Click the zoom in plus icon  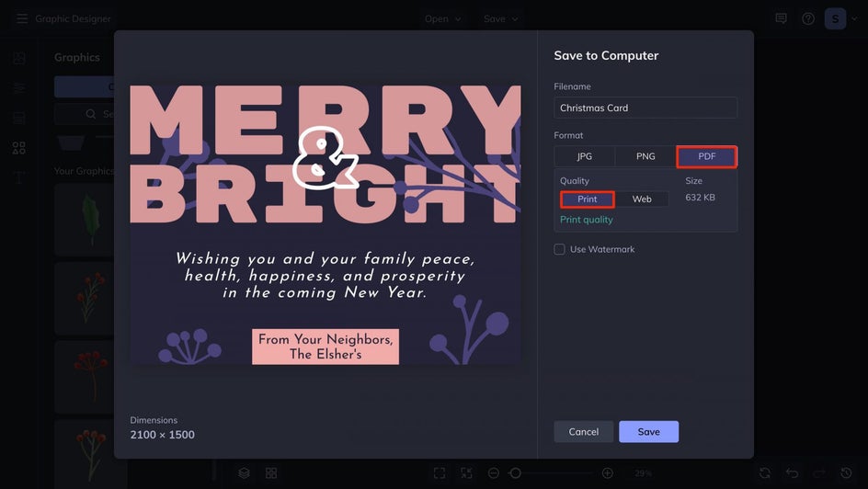tap(607, 473)
